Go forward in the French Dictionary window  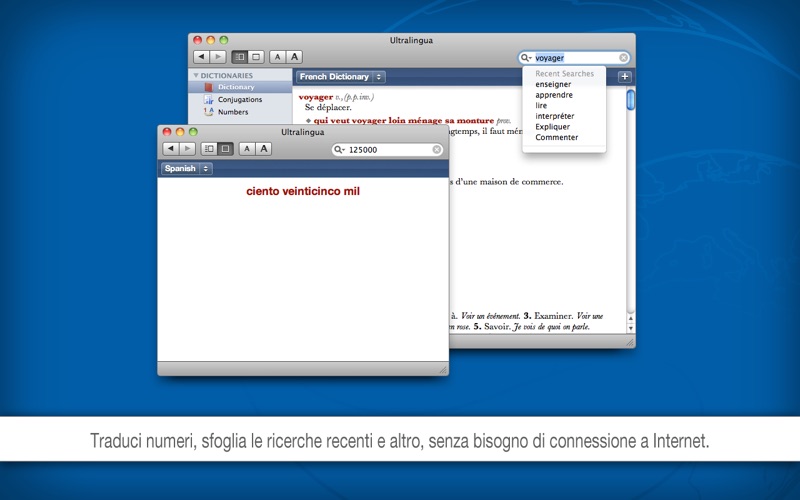(218, 57)
